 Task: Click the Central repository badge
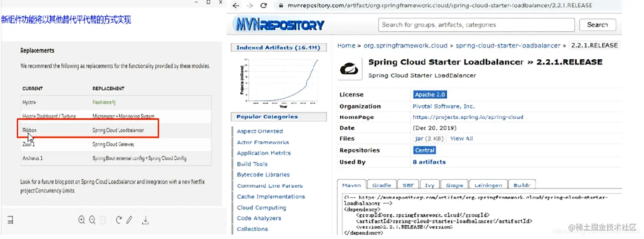tap(425, 150)
